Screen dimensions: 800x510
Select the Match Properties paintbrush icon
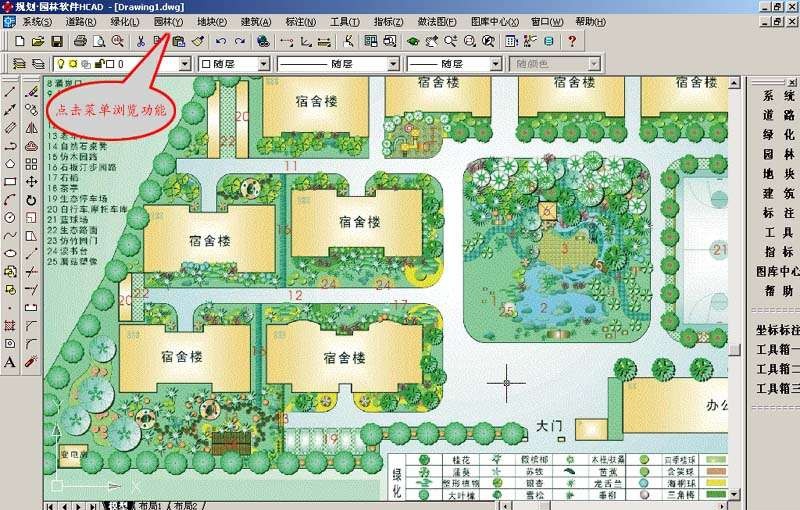198,41
